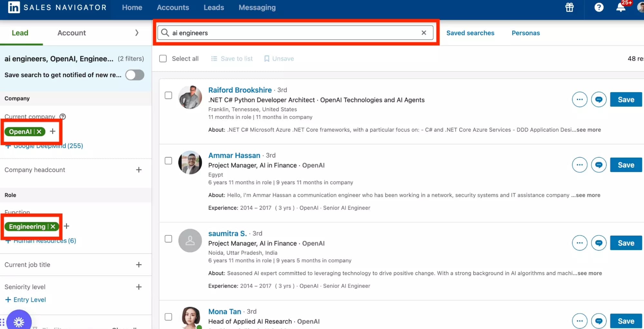Click the magnifier search icon
The image size is (644, 329).
click(165, 33)
